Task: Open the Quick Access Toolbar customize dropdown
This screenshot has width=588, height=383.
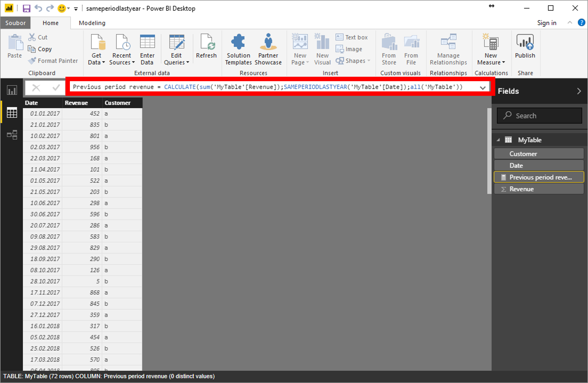Action: (76, 9)
